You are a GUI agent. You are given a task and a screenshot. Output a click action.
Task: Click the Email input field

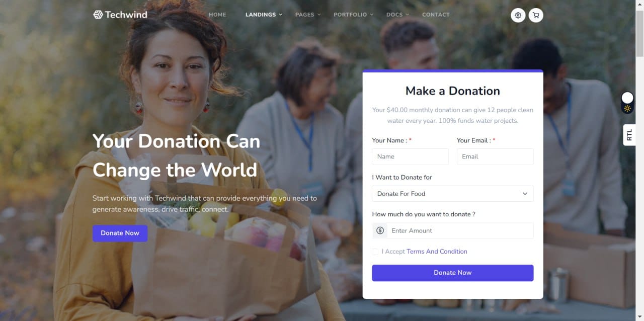(495, 156)
